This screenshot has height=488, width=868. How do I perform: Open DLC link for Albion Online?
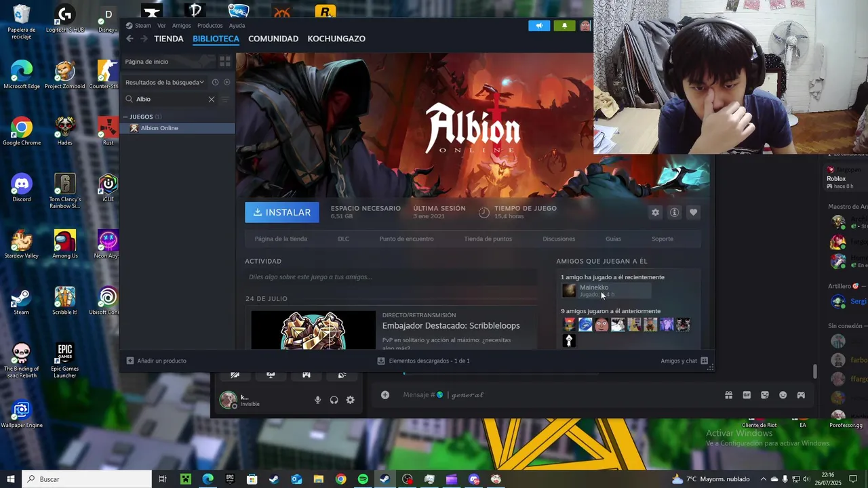343,239
